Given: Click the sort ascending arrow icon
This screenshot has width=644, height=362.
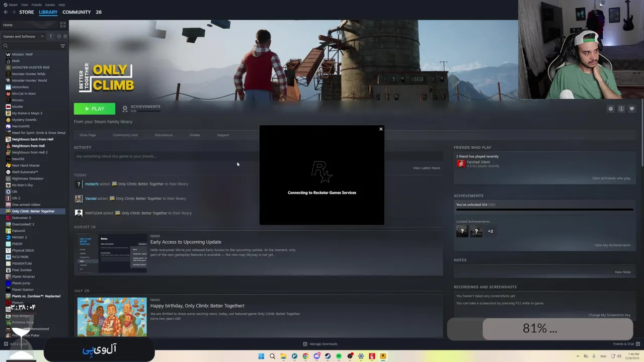Looking at the screenshot, I should coord(50,36).
